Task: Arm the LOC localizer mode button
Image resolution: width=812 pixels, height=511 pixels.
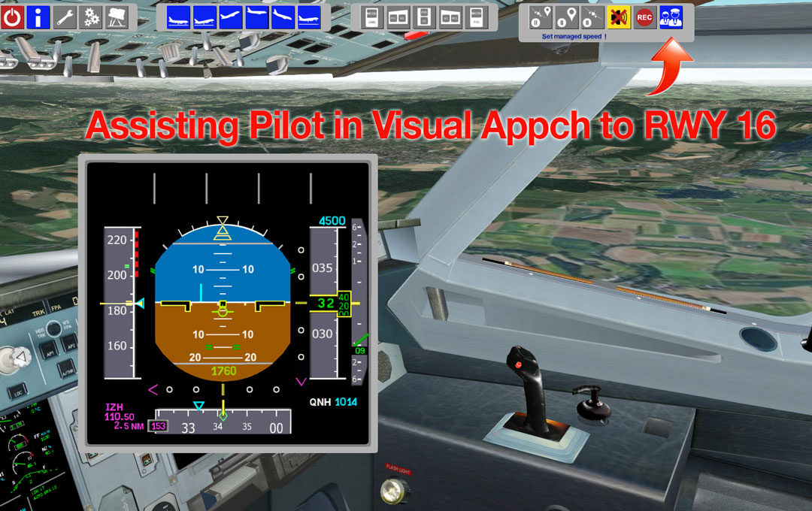Action: [19, 391]
